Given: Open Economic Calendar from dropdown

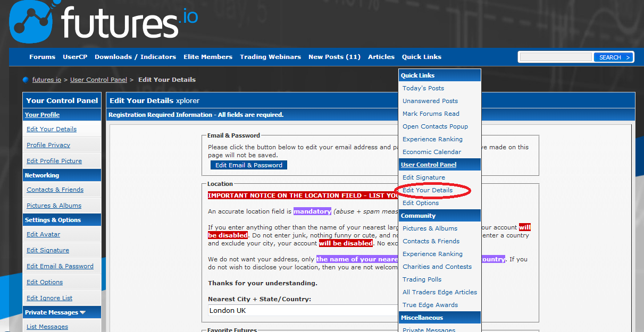Looking at the screenshot, I should (x=432, y=152).
